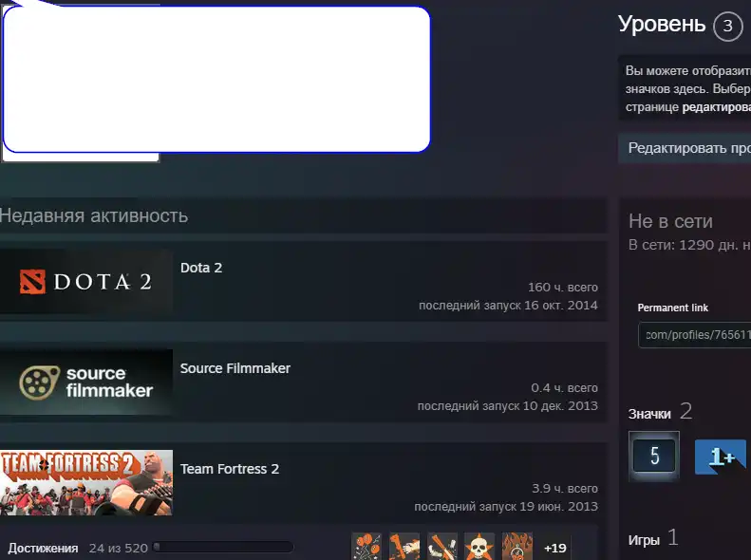Click the Dota 2 title link
This screenshot has width=751, height=560.
(x=201, y=268)
